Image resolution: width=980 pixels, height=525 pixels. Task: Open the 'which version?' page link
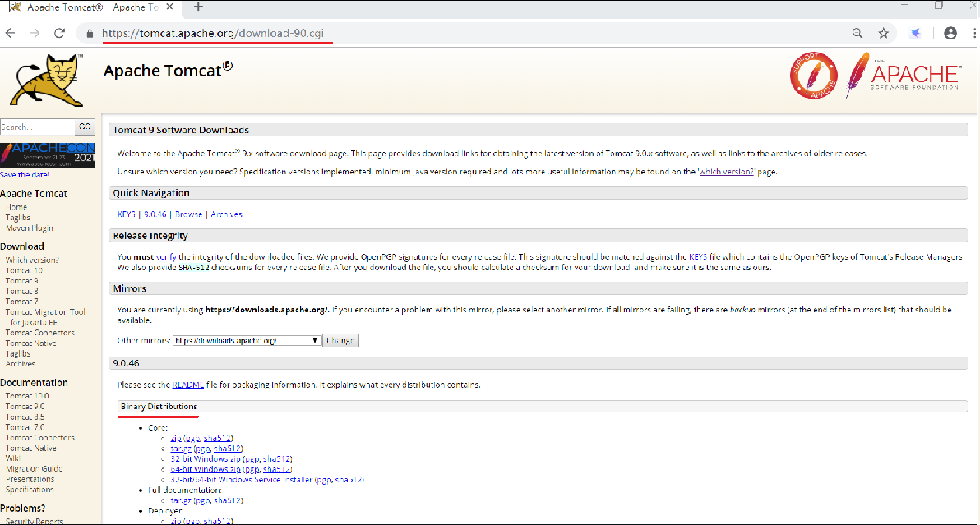[726, 172]
